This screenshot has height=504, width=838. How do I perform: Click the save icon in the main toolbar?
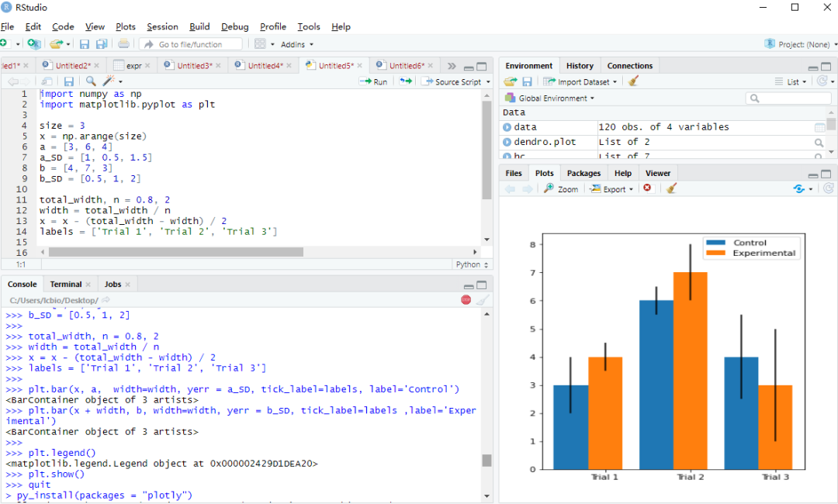coord(84,44)
